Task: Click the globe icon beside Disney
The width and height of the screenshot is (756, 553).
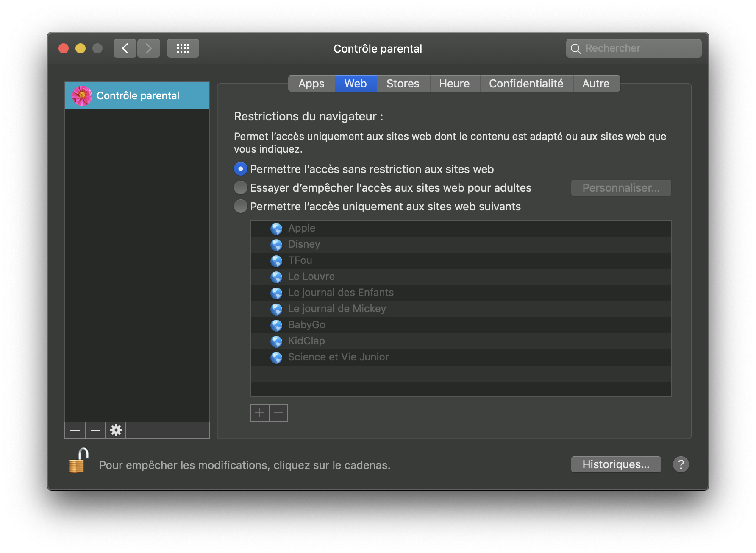Action: tap(276, 245)
